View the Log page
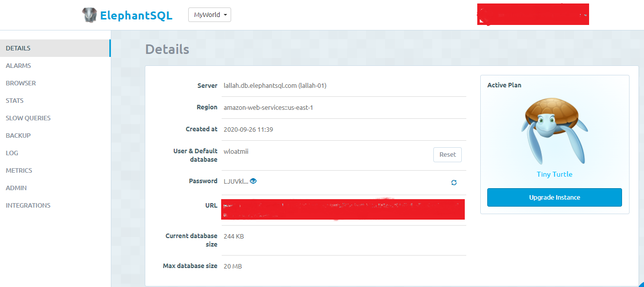This screenshot has height=287, width=644. pos(55,153)
